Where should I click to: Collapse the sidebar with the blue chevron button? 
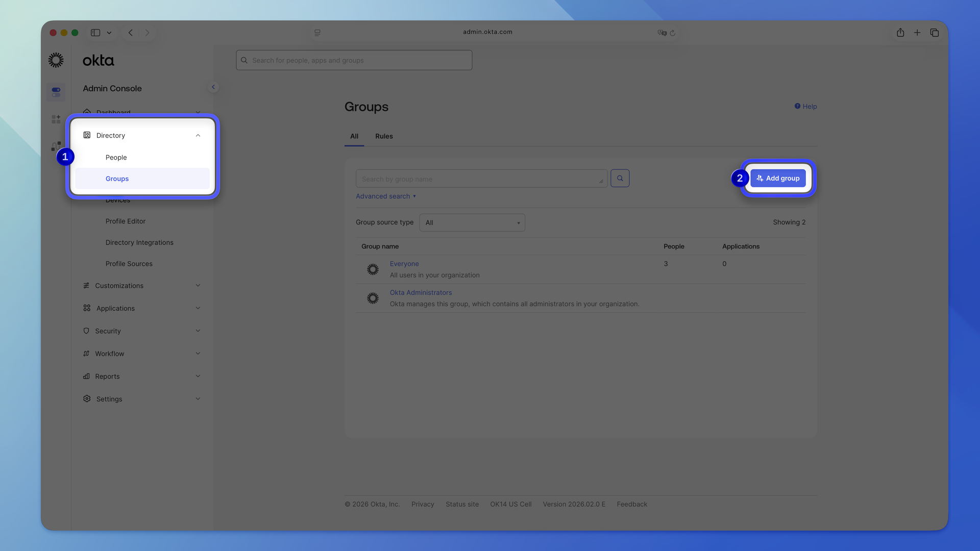[213, 87]
